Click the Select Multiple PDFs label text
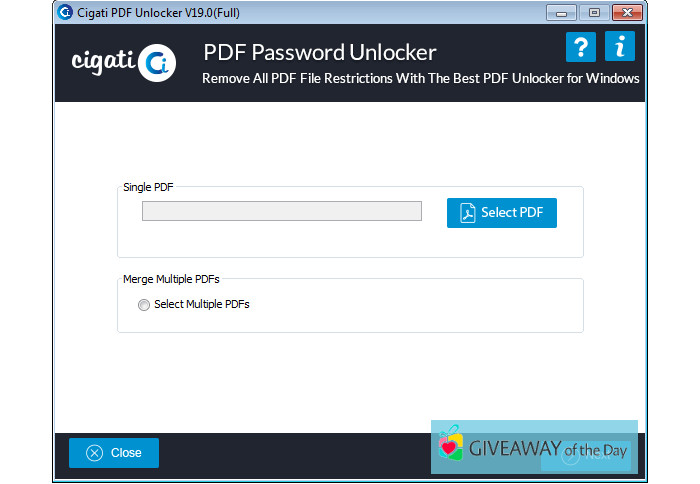Viewport: 700px width, 484px height. 201,305
